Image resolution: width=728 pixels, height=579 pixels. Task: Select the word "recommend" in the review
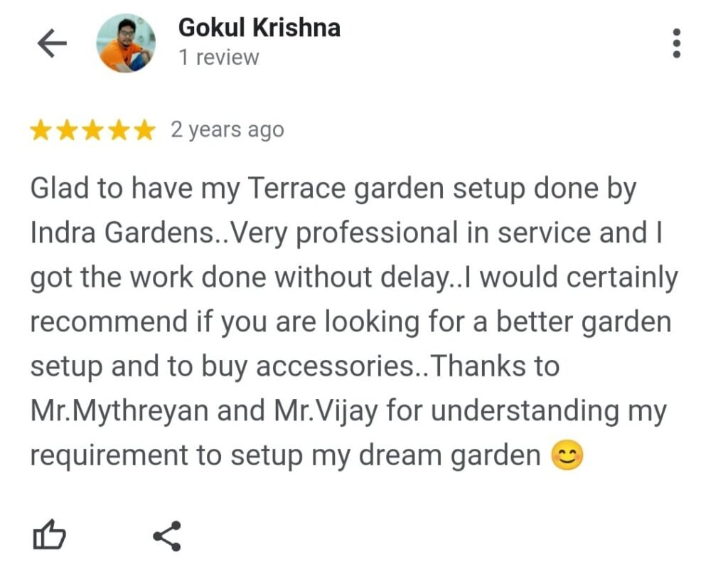point(109,322)
